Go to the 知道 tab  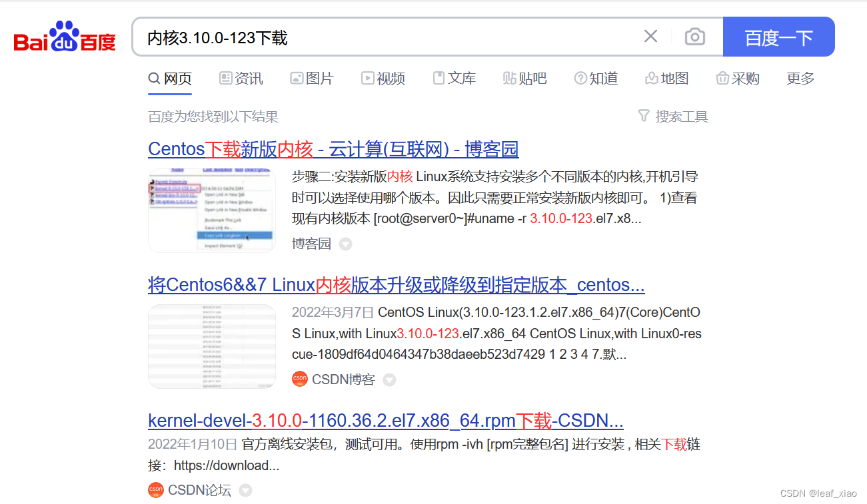pos(596,79)
